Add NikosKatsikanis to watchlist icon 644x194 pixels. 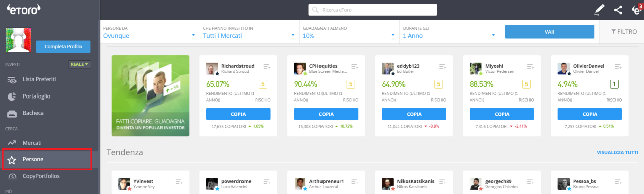[x=443, y=182]
